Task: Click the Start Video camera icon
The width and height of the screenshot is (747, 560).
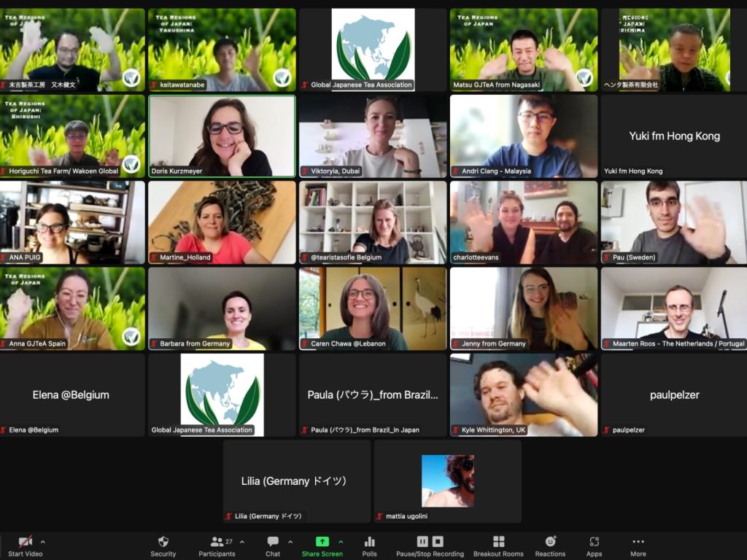Action: (x=26, y=542)
